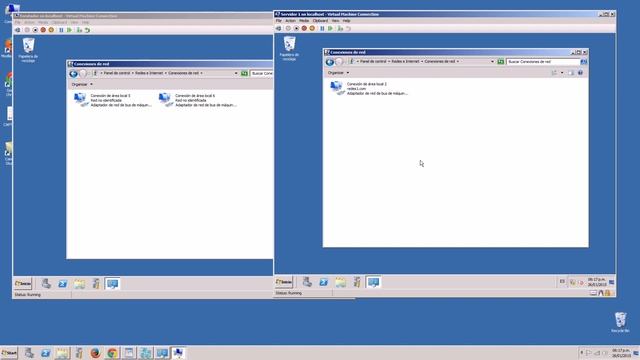Viewport: 640px width, 360px height.
Task: Expand address bar history dropdown in Servidor 1 explorer
Action: (x=492, y=62)
